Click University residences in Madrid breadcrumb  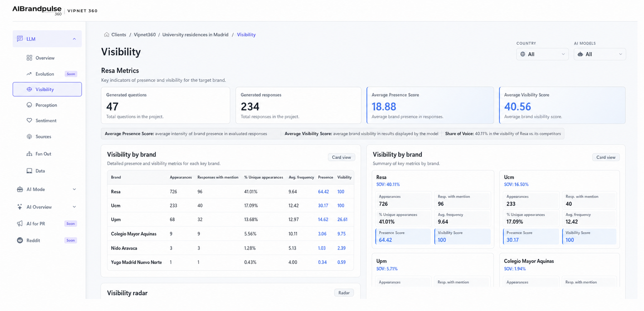tap(195, 35)
